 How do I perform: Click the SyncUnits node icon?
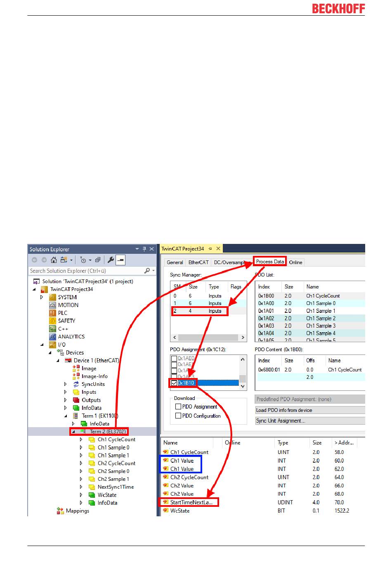coord(76,384)
